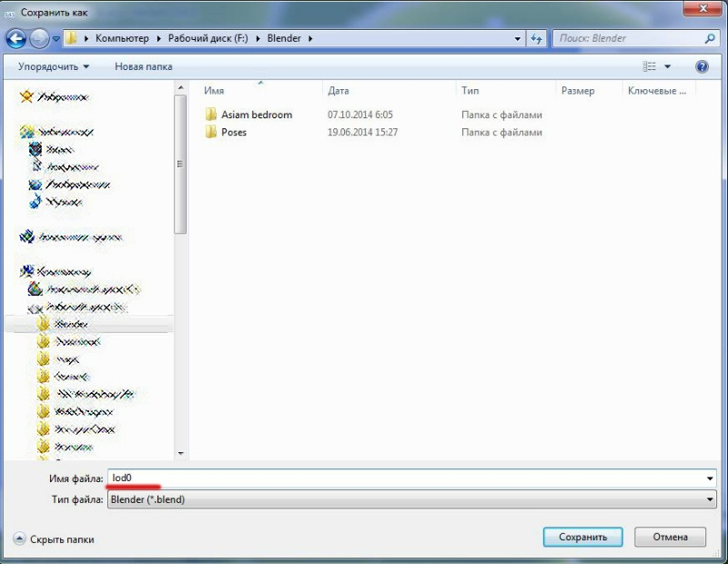Select the Poses folder icon
728x564 pixels.
(211, 133)
